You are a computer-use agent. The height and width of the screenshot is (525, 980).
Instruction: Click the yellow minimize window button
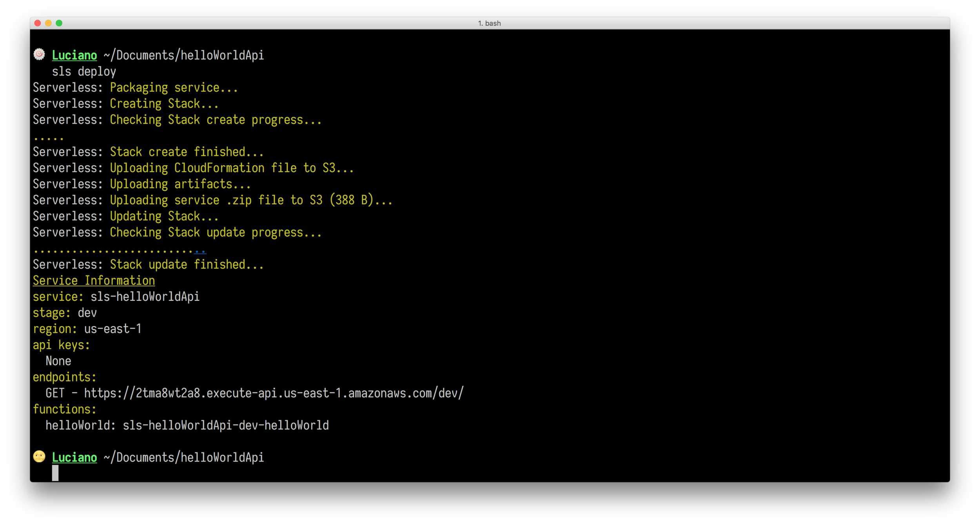pos(48,23)
